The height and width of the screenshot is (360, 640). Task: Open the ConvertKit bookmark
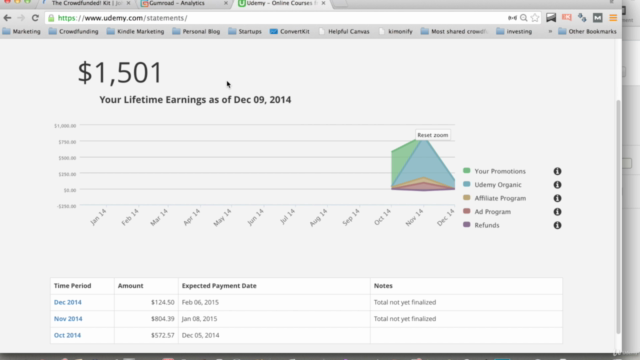[x=290, y=31]
